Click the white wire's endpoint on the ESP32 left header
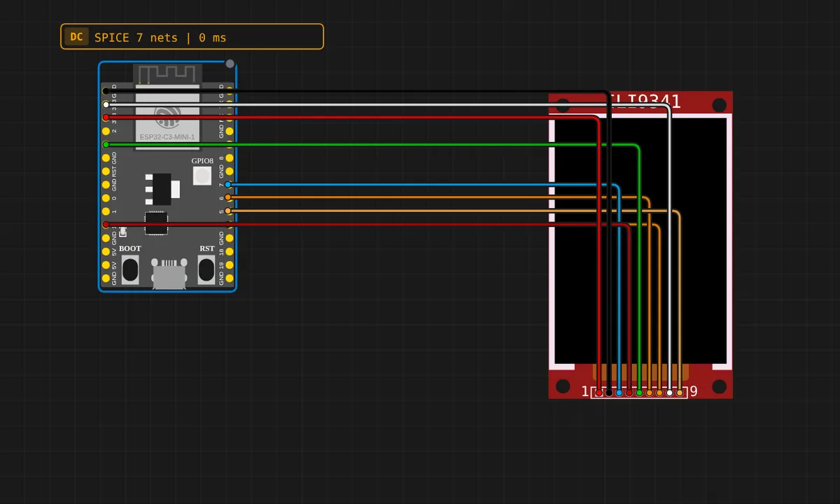The width and height of the screenshot is (840, 504). (106, 104)
